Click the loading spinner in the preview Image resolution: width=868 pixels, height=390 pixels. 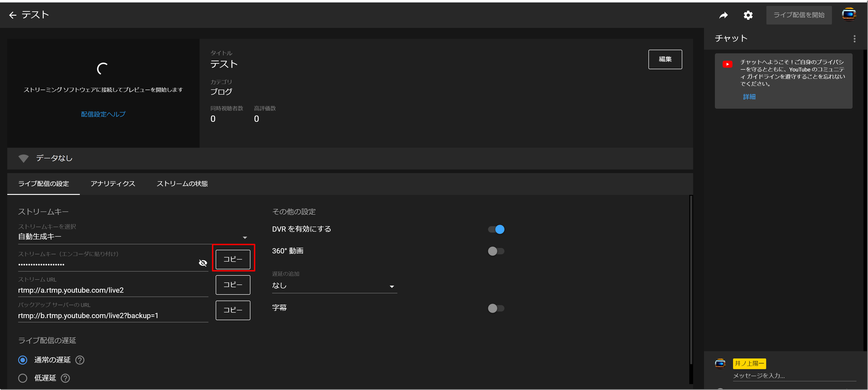pos(103,69)
